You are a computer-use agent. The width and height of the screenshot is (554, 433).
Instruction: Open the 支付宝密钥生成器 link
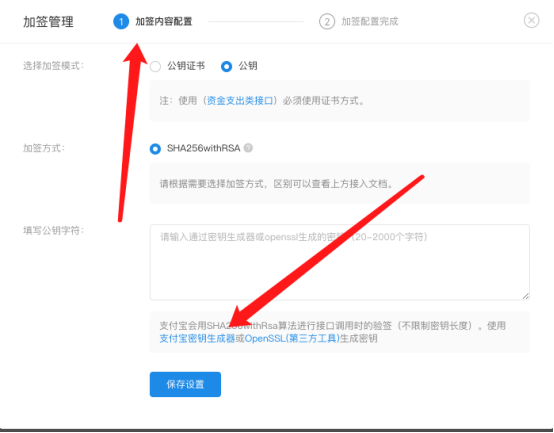pyautogui.click(x=197, y=338)
